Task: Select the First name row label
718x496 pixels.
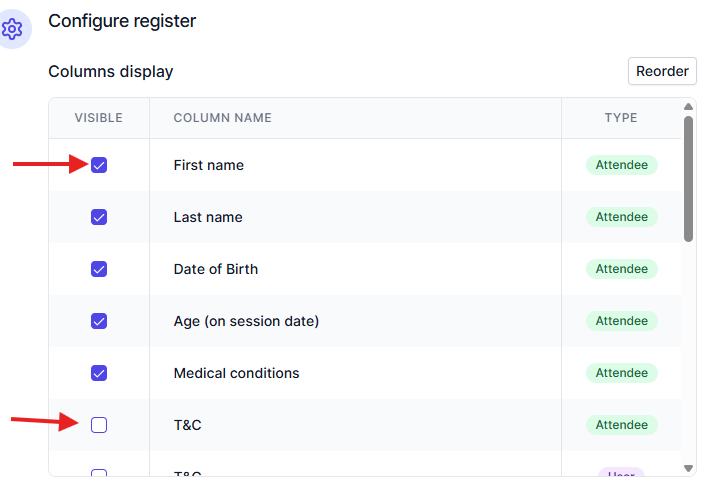Action: pyautogui.click(x=208, y=165)
